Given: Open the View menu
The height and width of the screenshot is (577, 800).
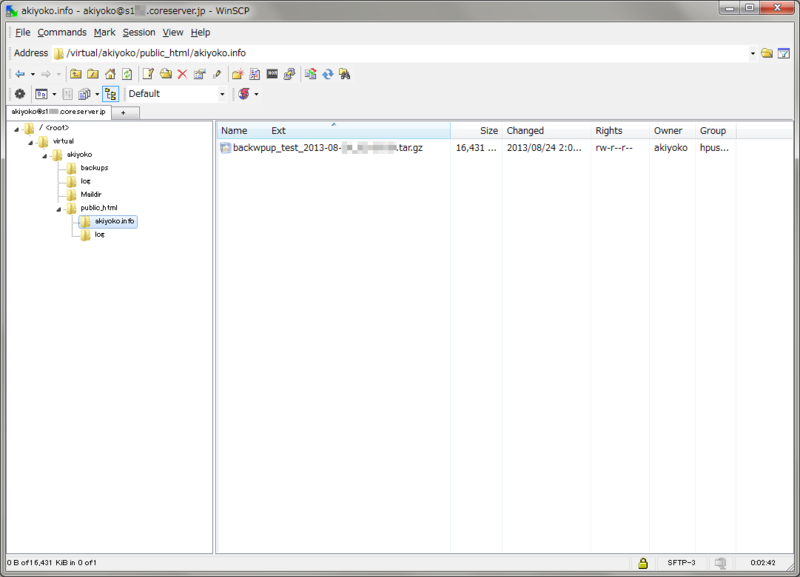Looking at the screenshot, I should 173,32.
